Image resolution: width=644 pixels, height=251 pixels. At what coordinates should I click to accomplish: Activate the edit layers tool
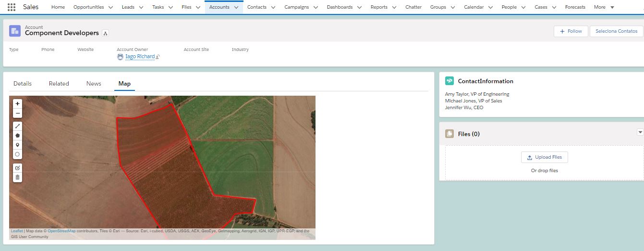18,168
